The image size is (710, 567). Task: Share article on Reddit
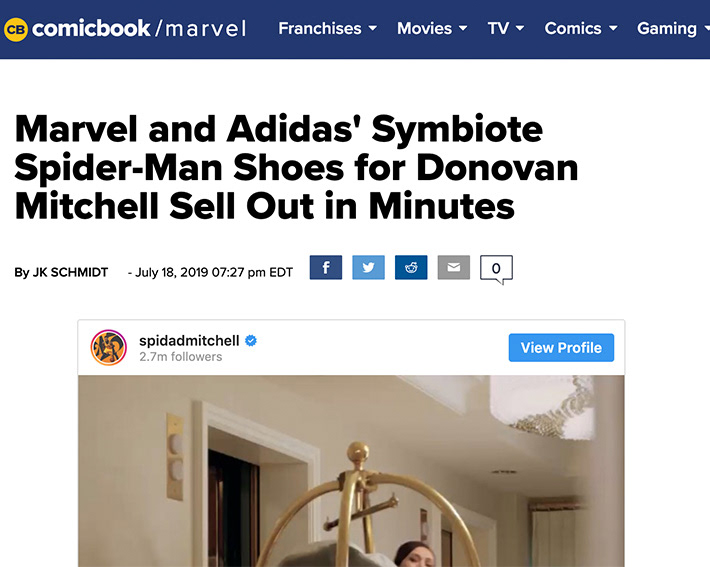tap(411, 267)
